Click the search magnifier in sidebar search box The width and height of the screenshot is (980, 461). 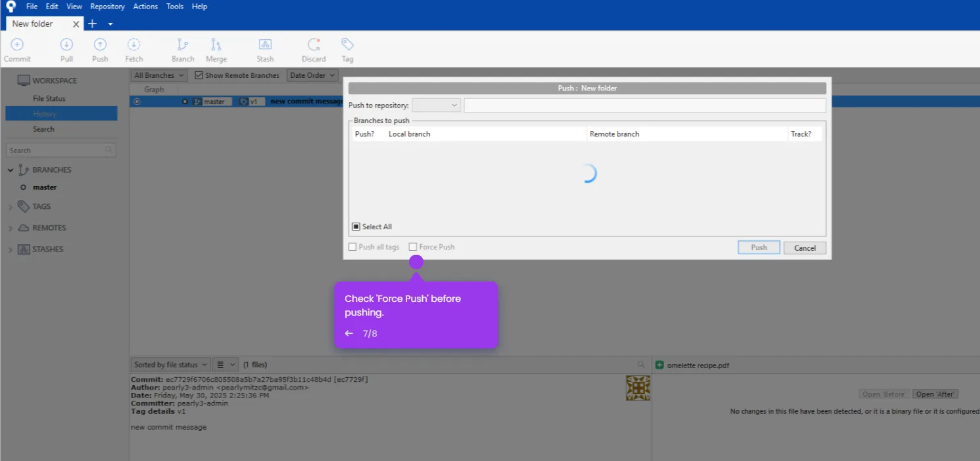[x=109, y=150]
